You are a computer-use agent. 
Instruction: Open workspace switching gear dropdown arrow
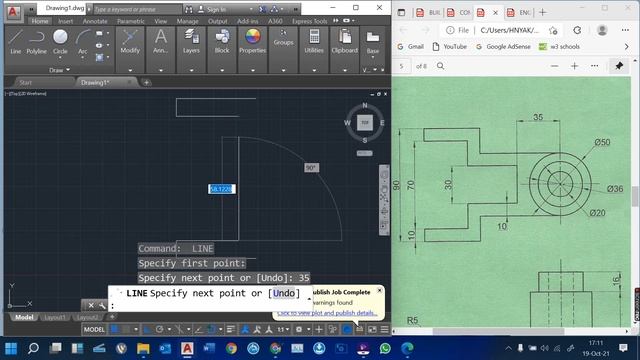[309, 329]
